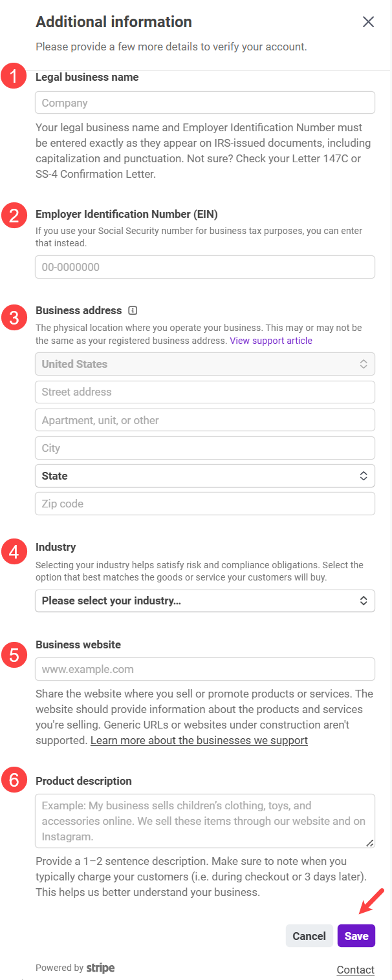Open the Contact link

(355, 970)
